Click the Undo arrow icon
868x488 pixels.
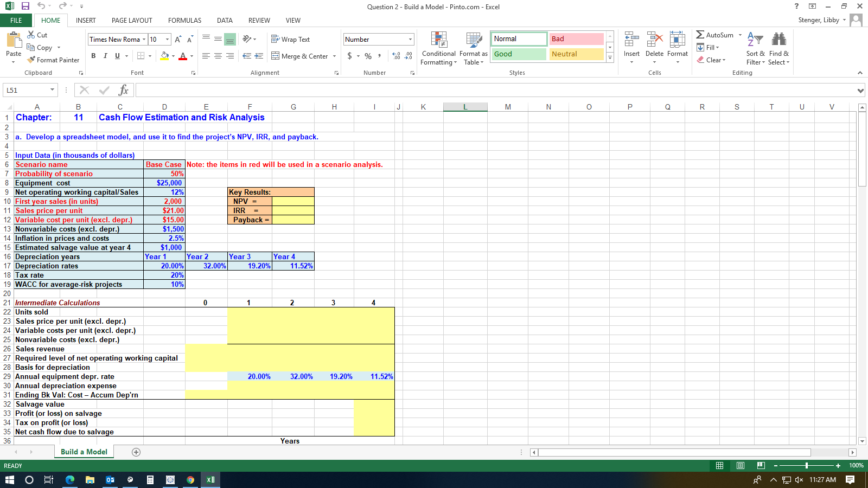coord(41,6)
